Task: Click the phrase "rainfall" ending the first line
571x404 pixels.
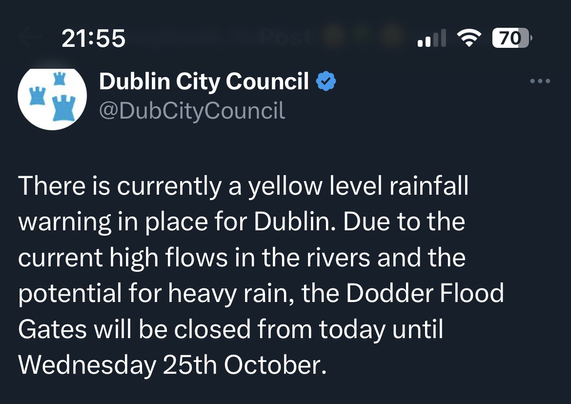Action: [429, 185]
